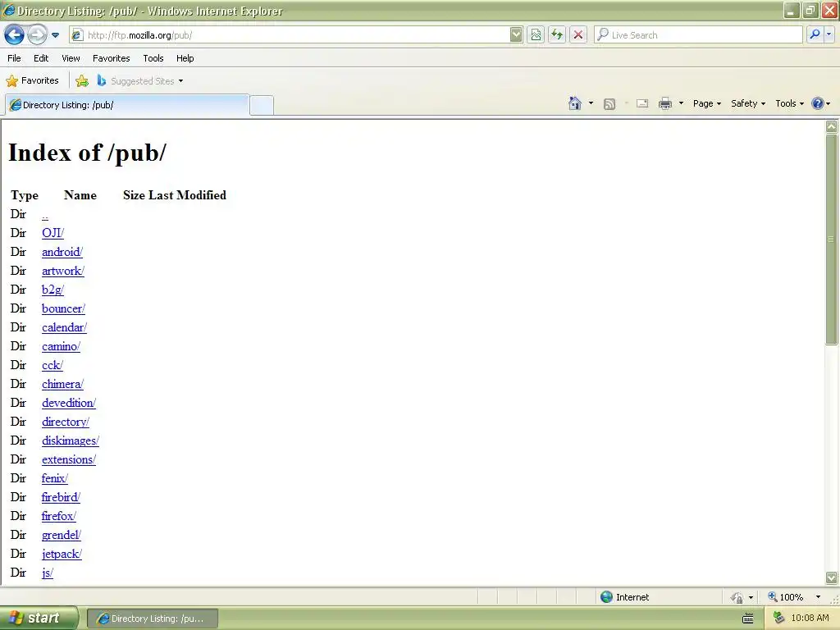Click the Refresh page icon
This screenshot has width=840, height=630.
(557, 35)
